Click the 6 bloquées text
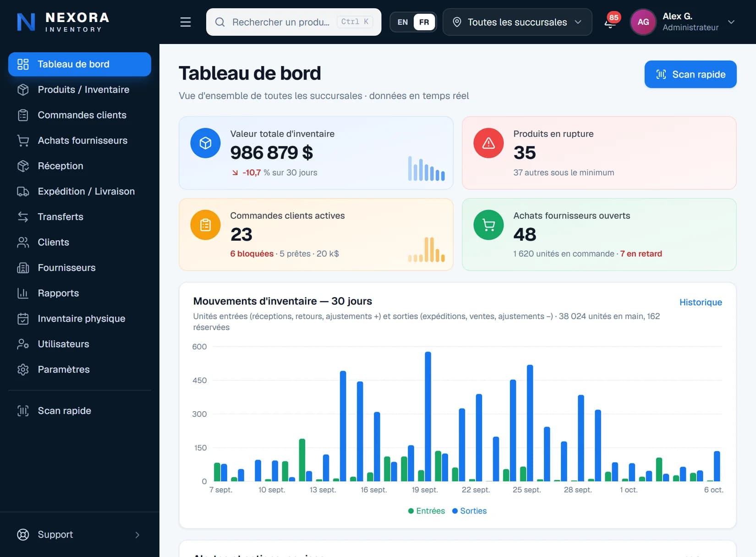 tap(252, 254)
